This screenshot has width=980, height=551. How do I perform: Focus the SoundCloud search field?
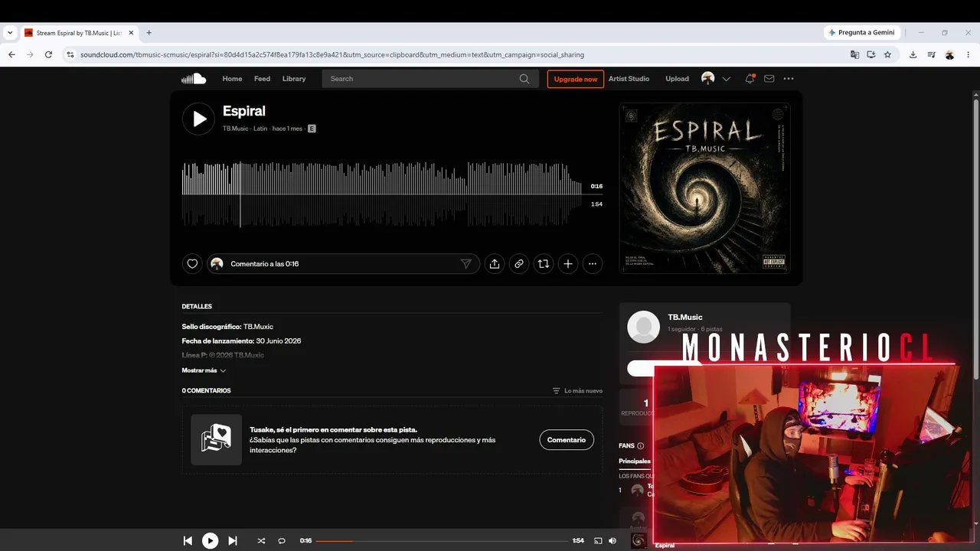pyautogui.click(x=429, y=79)
